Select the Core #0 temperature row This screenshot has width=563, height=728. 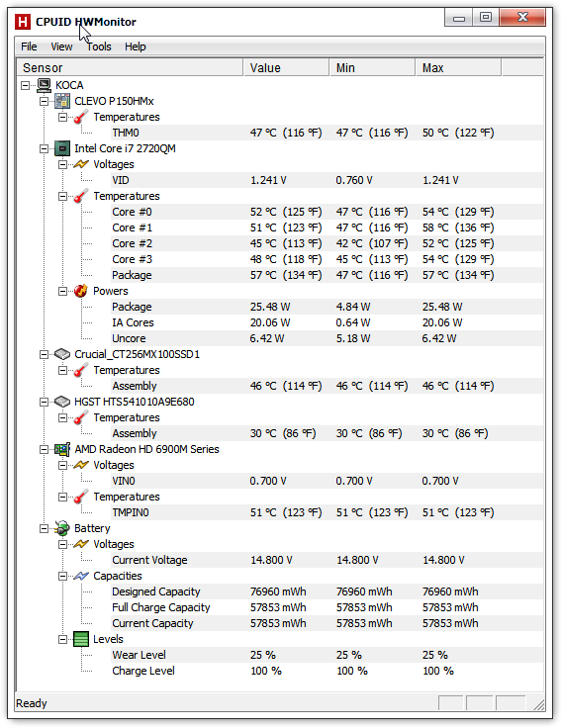point(328,212)
